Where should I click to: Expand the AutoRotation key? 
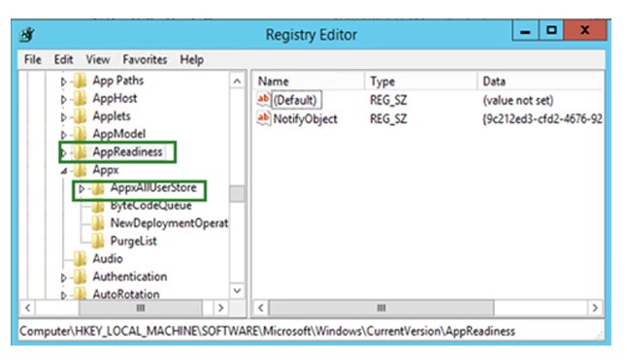(x=64, y=295)
